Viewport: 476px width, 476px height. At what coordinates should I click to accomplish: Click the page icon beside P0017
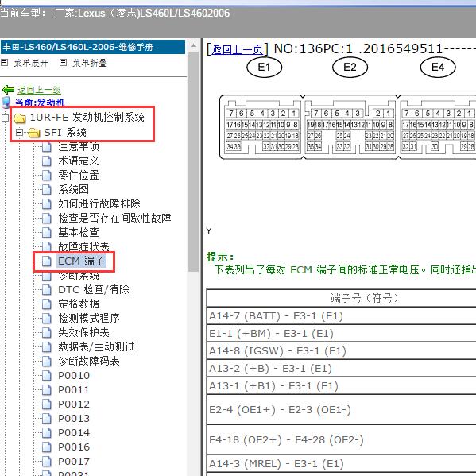tap(46, 461)
